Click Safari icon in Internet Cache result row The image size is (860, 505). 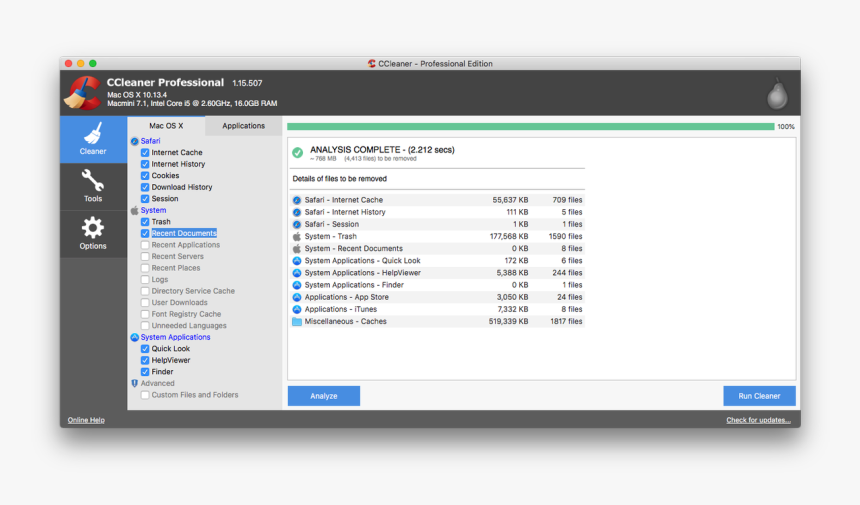tap(297, 200)
